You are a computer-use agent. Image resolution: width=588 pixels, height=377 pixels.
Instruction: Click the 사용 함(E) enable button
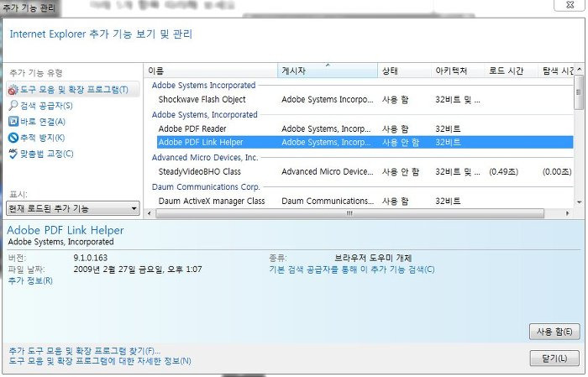554,332
